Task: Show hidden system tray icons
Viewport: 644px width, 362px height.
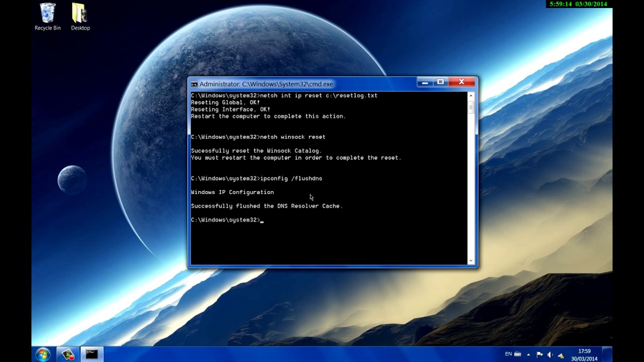Action: point(528,355)
